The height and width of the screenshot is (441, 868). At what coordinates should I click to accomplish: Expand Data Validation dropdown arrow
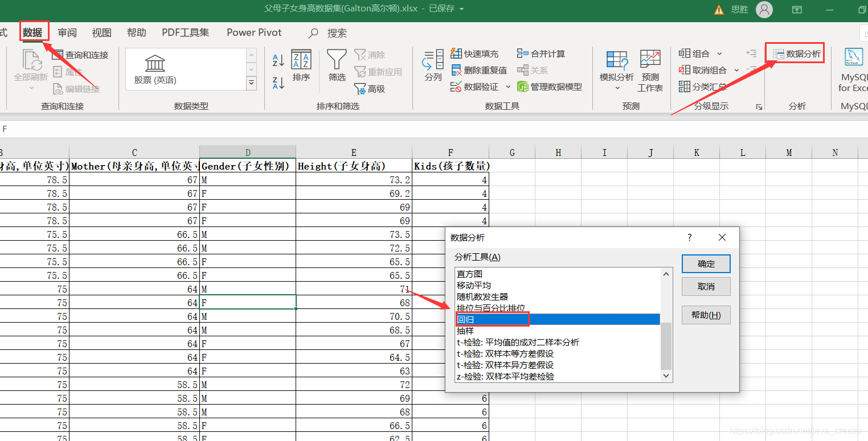coord(508,87)
